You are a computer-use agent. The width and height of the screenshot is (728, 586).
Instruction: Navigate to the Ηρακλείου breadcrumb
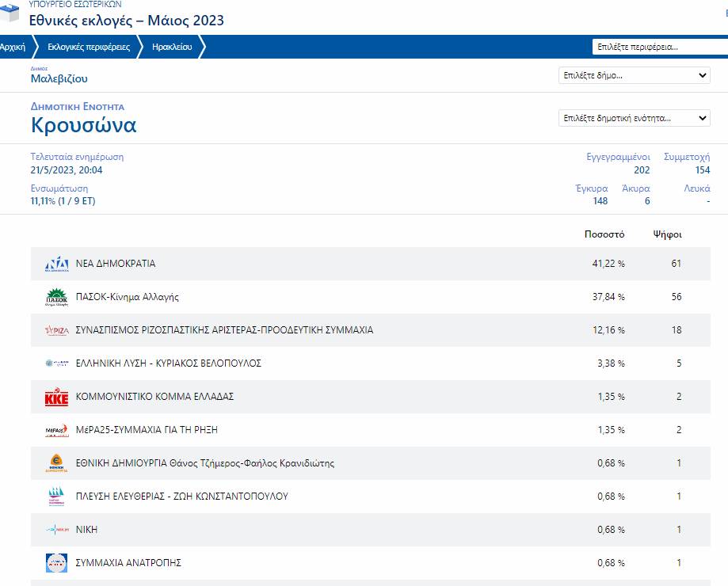click(x=172, y=47)
